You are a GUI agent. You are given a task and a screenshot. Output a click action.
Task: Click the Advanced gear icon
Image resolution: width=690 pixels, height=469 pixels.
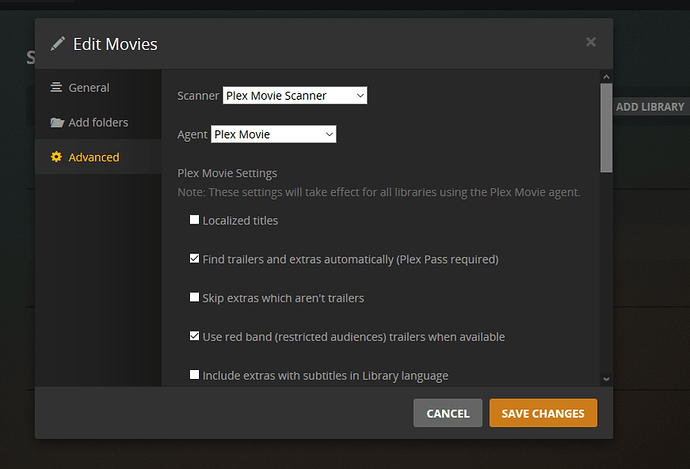[56, 157]
